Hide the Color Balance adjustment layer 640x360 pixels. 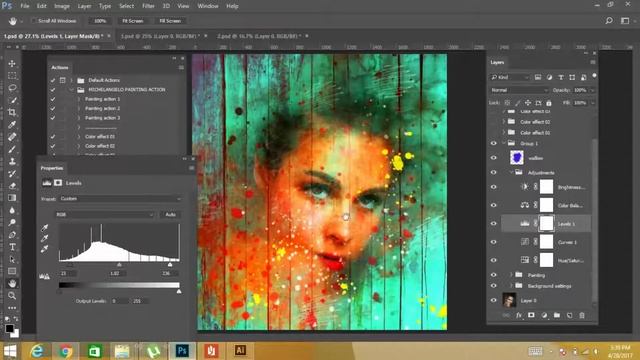(x=493, y=205)
